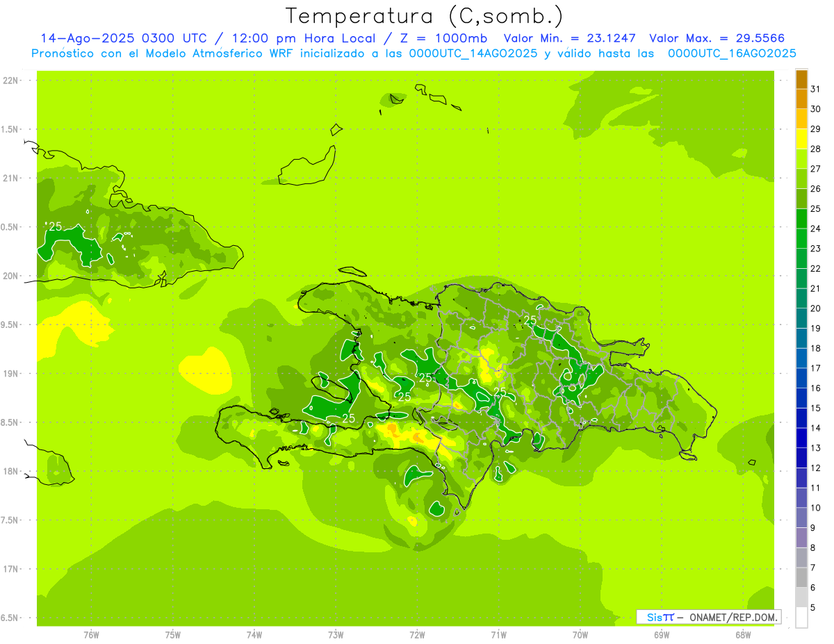Screen dimensions: 834x644
Task: Click the "9.5N" latitude label
Action: 10,324
